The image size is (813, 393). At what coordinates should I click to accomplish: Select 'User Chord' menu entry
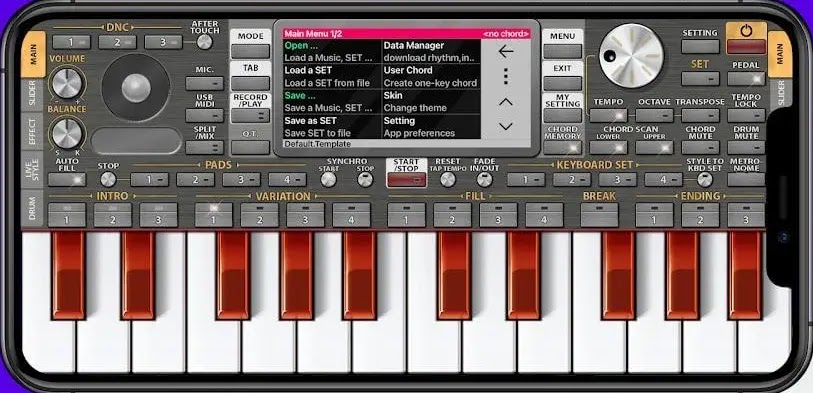431,76
